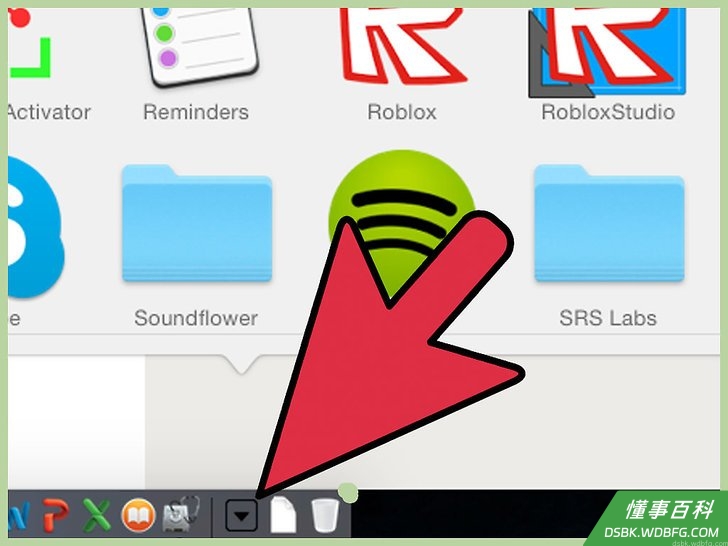
Task: Open the SRS Labs folder icon
Action: [609, 223]
